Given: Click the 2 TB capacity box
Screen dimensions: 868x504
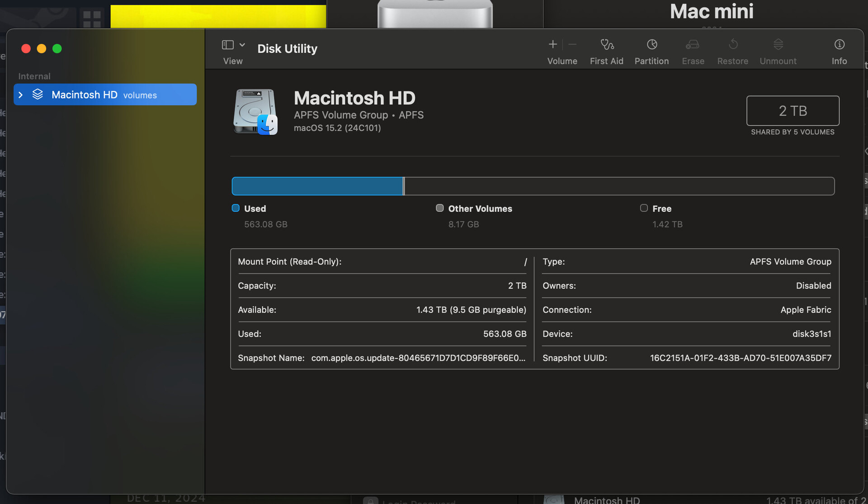Looking at the screenshot, I should coord(793,111).
